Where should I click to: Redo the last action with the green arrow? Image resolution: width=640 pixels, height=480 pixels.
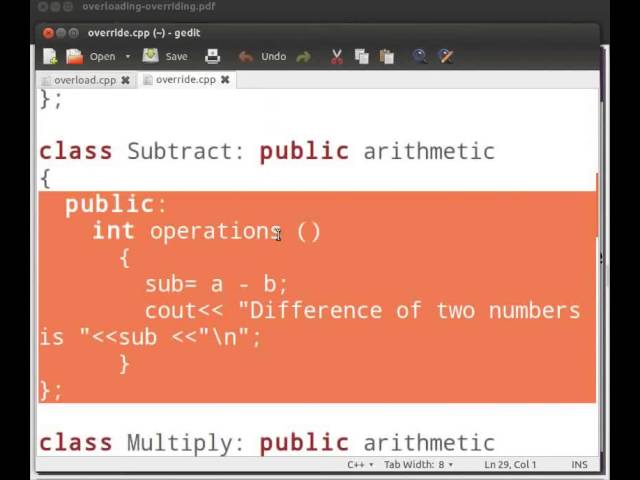[303, 57]
